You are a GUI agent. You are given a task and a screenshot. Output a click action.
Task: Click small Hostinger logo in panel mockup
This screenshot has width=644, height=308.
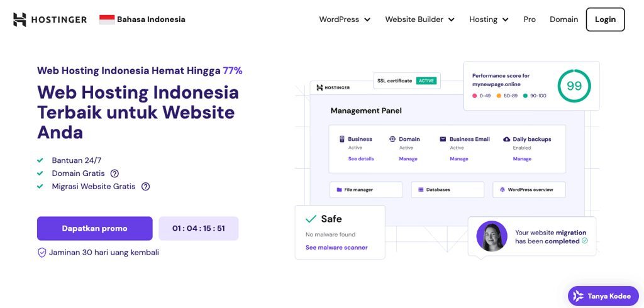tap(333, 87)
